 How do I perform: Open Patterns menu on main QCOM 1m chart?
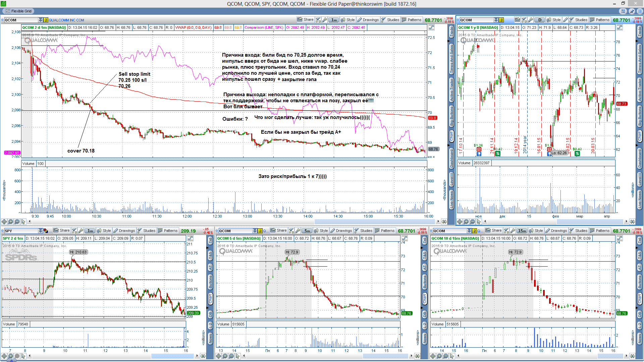[x=412, y=20]
